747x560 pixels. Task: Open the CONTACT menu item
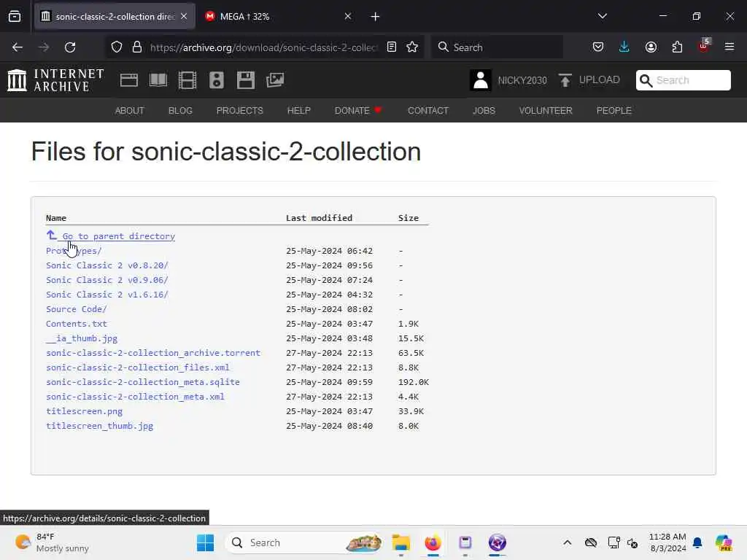[428, 111]
